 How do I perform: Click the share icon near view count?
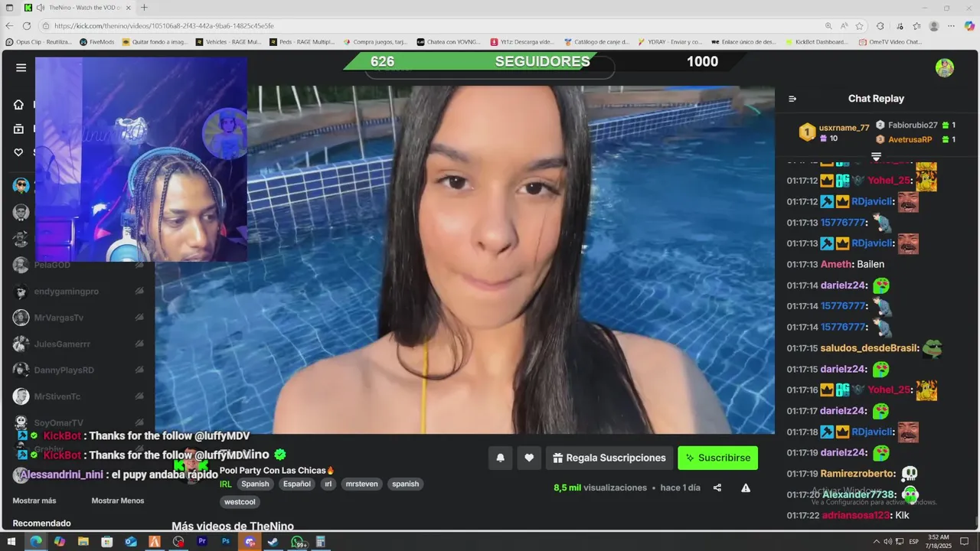[717, 487]
